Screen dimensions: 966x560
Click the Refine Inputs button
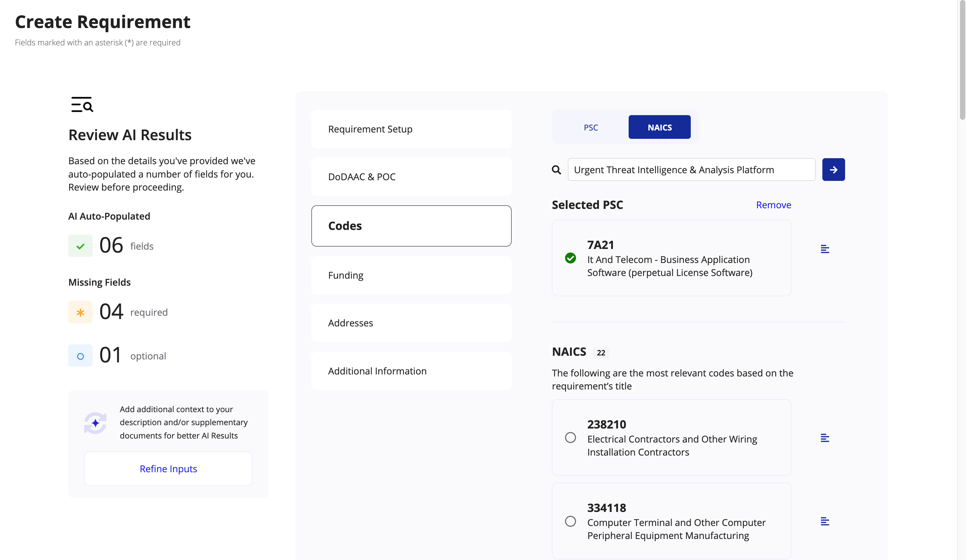point(168,469)
